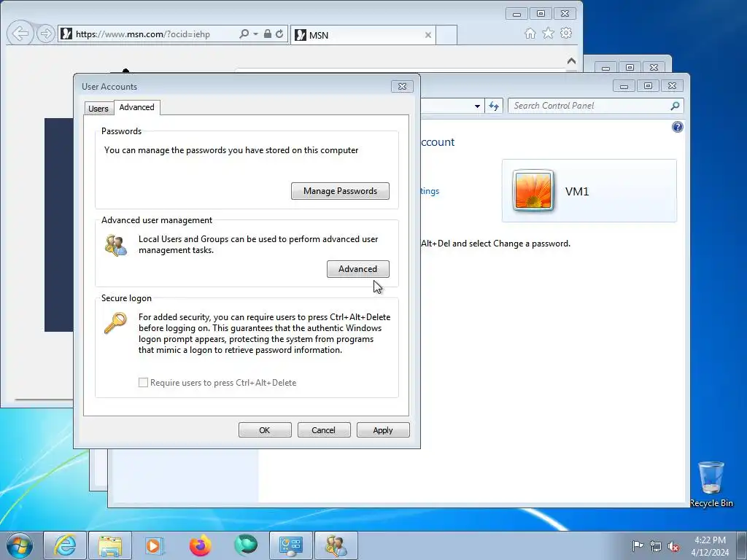Click the green globe taskbar icon

[246, 545]
